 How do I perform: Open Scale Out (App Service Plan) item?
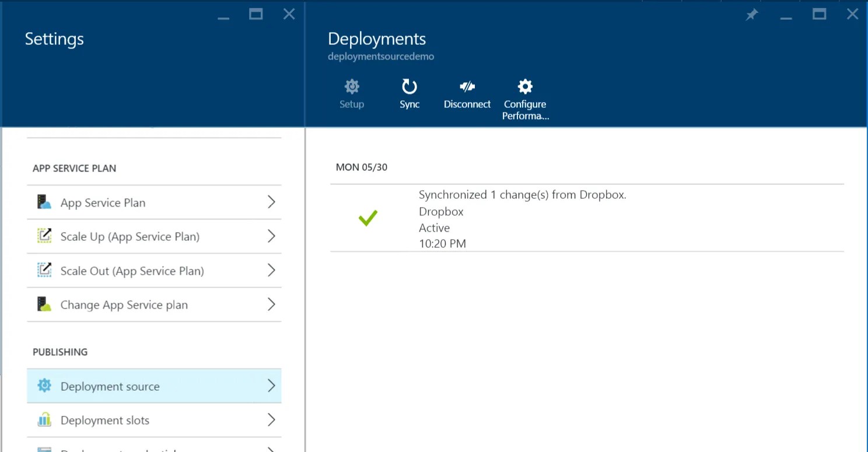click(x=154, y=271)
